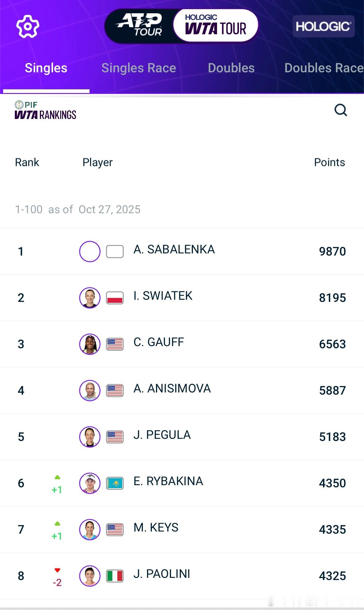The width and height of the screenshot is (364, 610).
Task: Select the Hologic WTA Tour toggle
Action: point(215,26)
